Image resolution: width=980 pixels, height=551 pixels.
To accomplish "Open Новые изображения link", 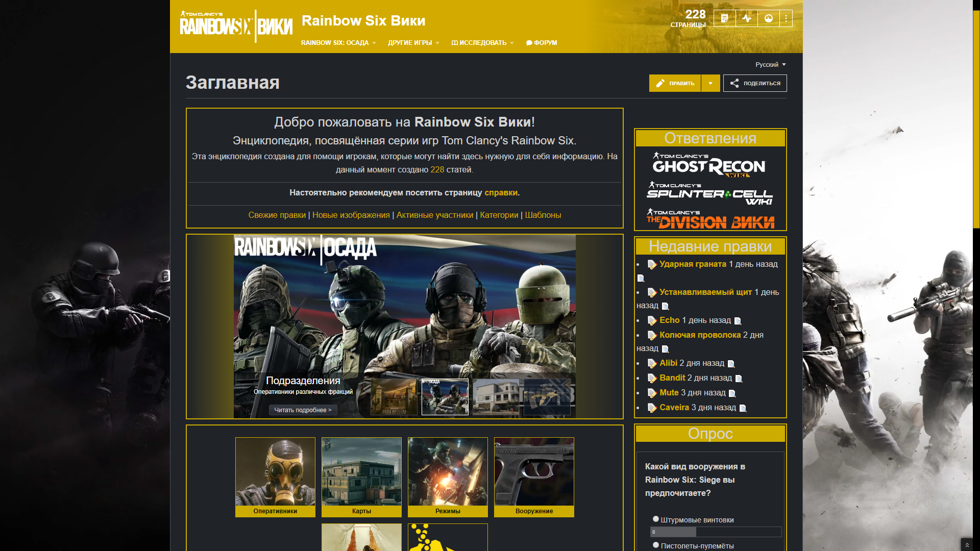I will [351, 215].
